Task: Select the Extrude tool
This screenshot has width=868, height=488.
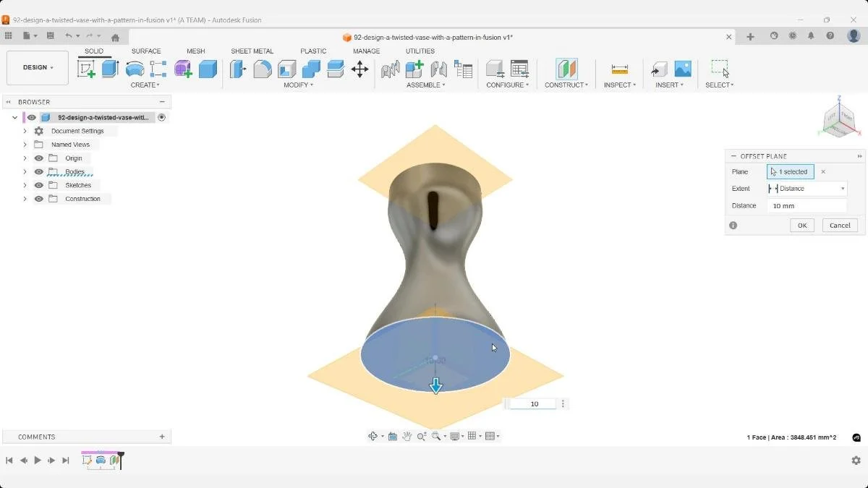Action: 109,68
